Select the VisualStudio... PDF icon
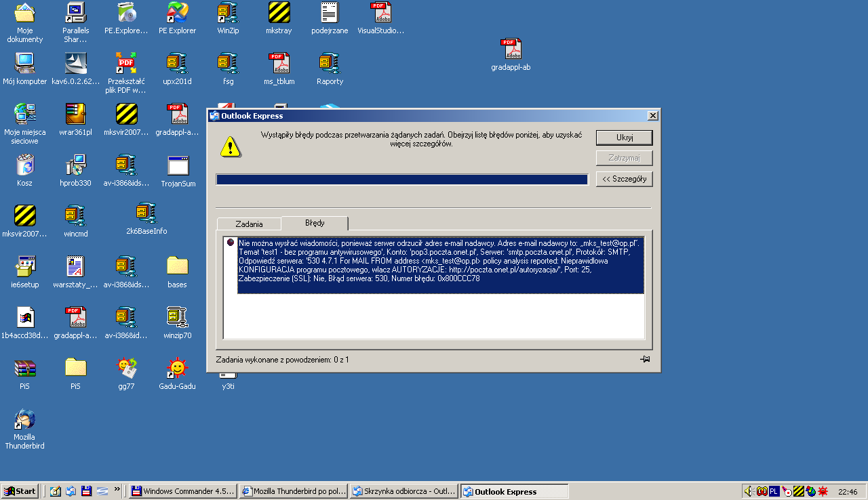This screenshot has height=500, width=868. [x=380, y=19]
